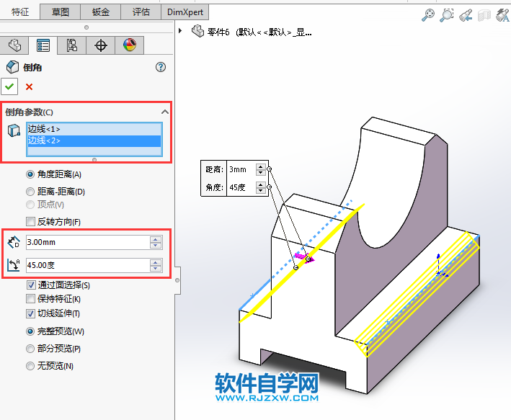The image size is (511, 420).
Task: Select 边线<2> in edge list
Action: pyautogui.click(x=94, y=140)
